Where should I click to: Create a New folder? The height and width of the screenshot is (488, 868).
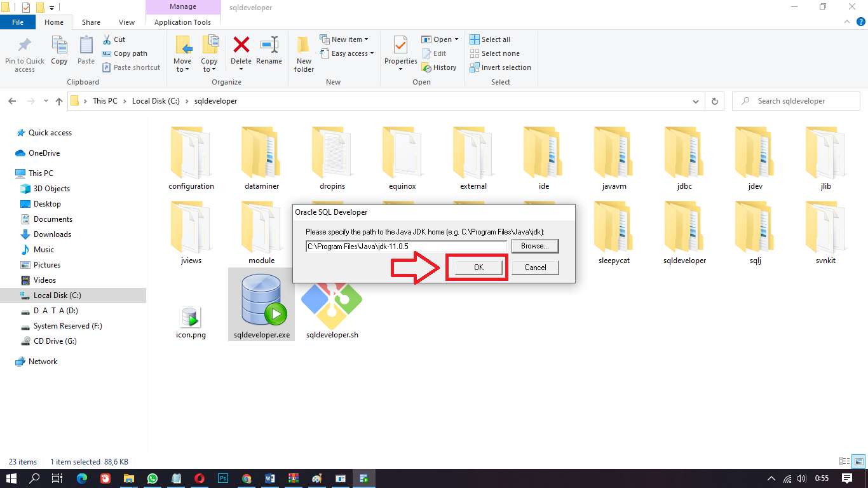tap(304, 53)
